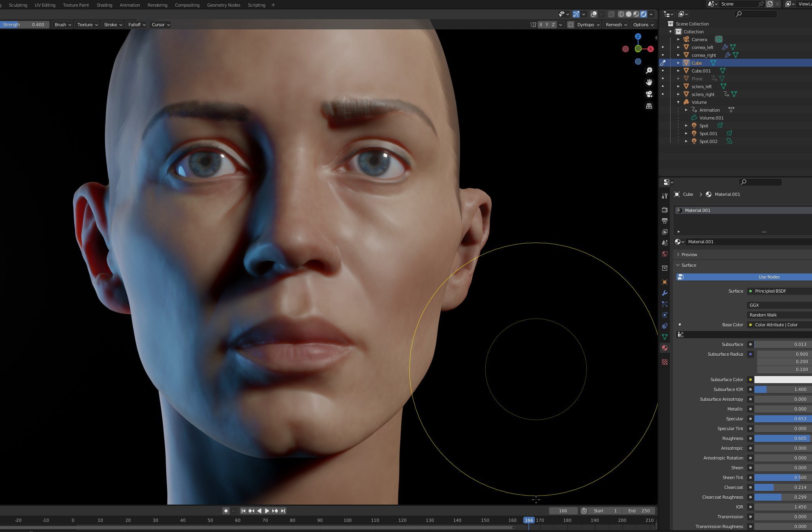Click the red X axis gizmo

(651, 49)
